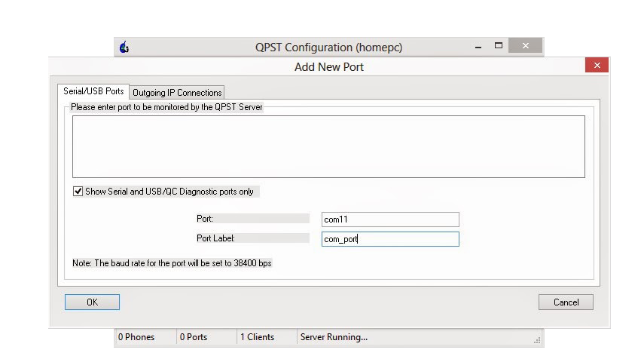Click the status bar resize grip

(538, 340)
